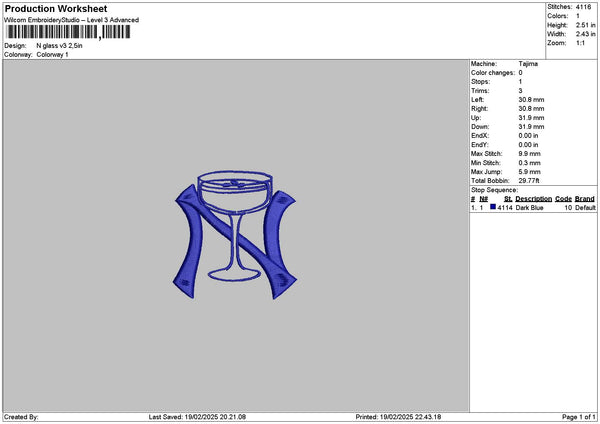Click the Right value 30.8 mm

(531, 109)
